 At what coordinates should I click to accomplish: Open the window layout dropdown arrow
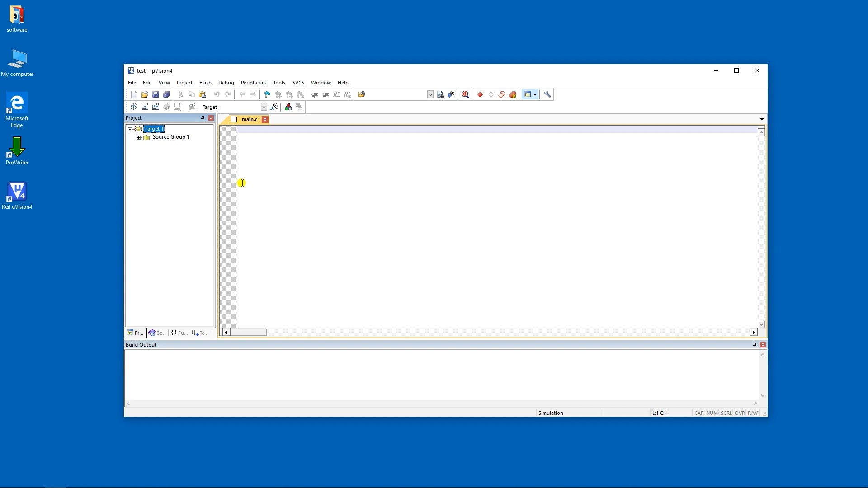click(x=535, y=94)
